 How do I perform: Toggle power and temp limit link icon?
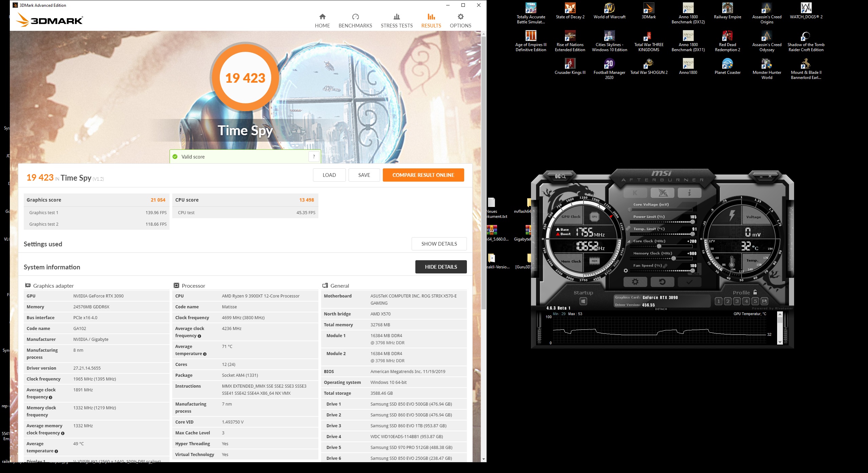point(628,228)
